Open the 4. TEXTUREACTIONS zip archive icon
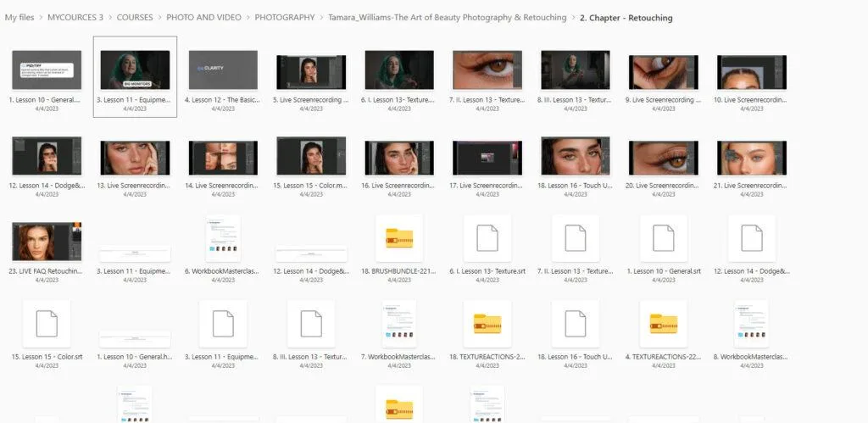 point(663,324)
